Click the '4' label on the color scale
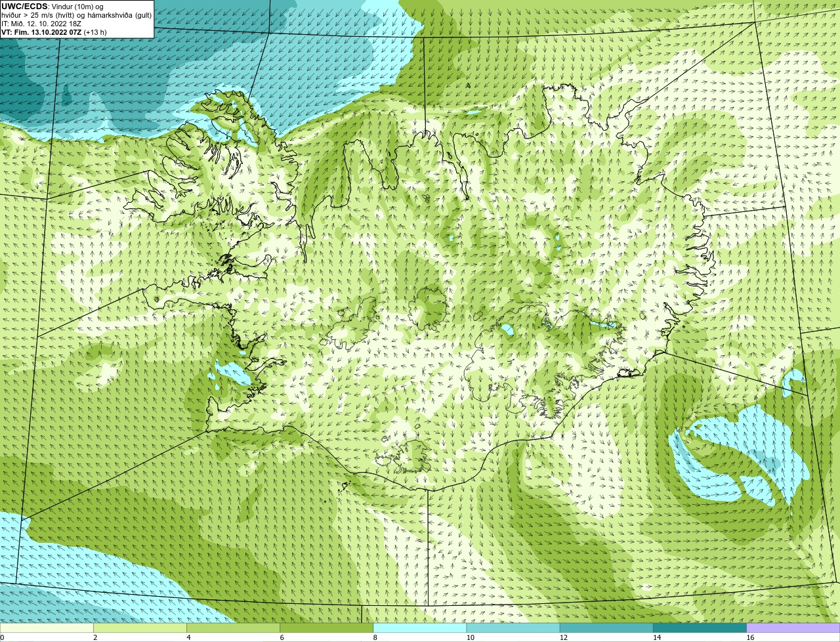The height and width of the screenshot is (642, 840). (188, 637)
